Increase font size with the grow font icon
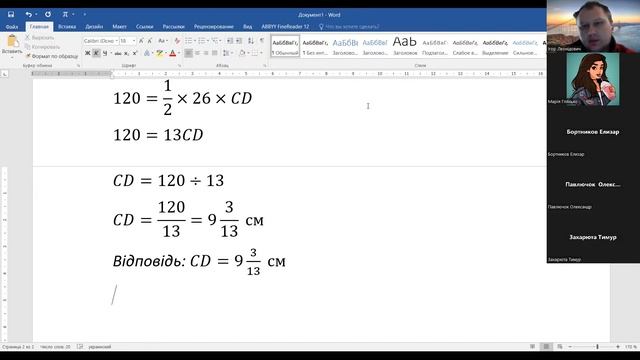This screenshot has height=360, width=640. pos(141,41)
